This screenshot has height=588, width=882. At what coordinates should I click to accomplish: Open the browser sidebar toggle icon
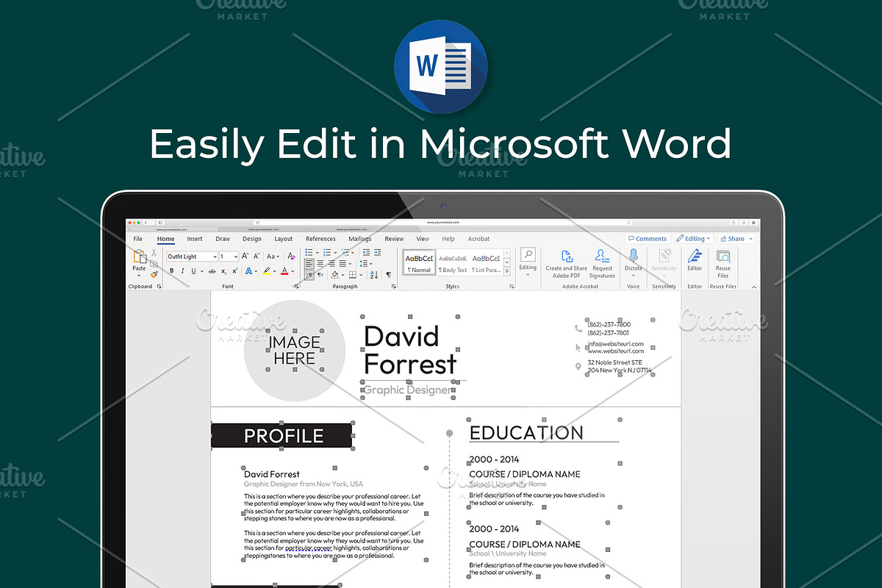pyautogui.click(x=160, y=223)
